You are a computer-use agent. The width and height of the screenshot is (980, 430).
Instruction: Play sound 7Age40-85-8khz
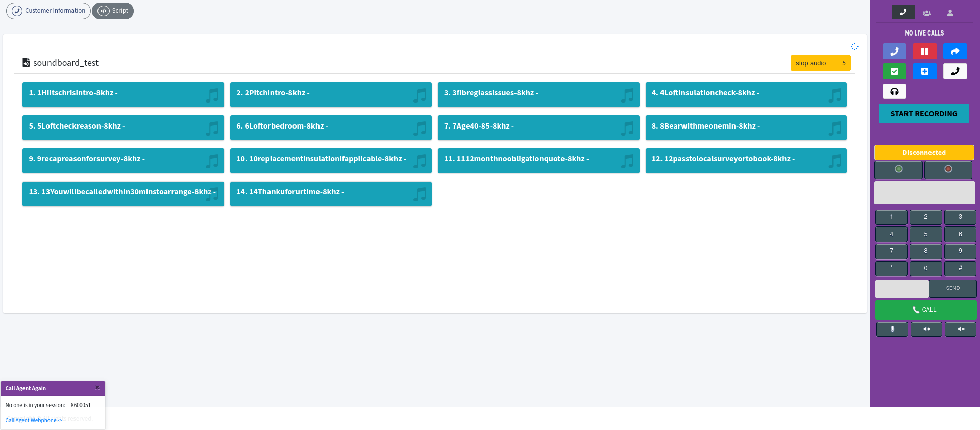[x=538, y=128]
